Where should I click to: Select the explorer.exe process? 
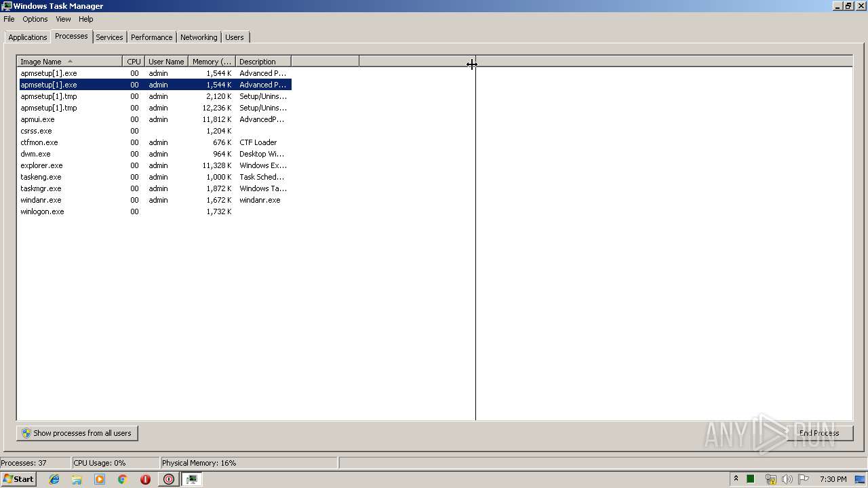point(155,165)
